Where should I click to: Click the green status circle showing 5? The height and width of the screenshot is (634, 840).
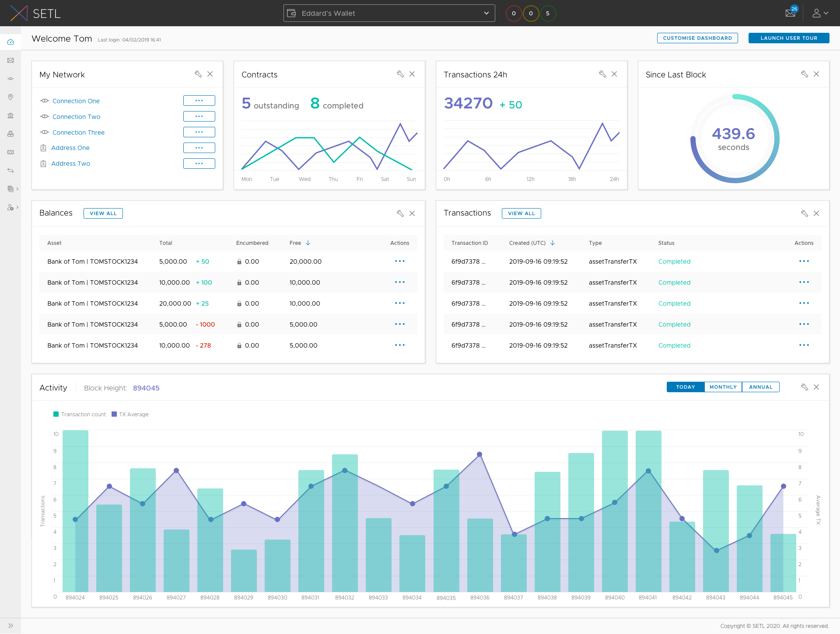(548, 13)
